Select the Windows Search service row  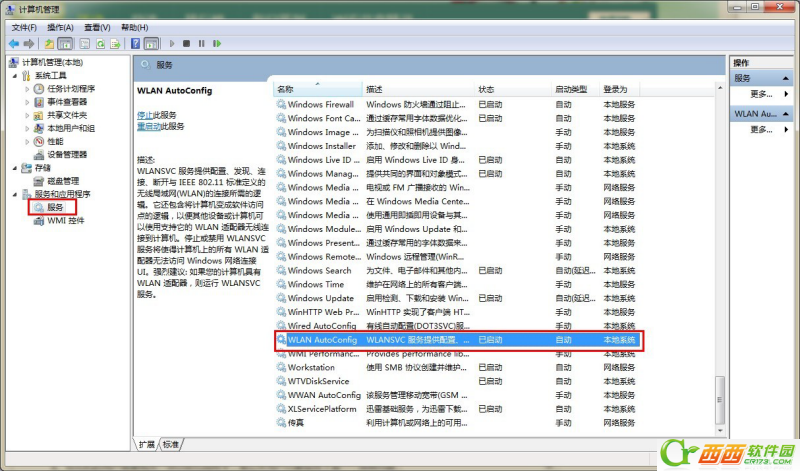pos(457,270)
